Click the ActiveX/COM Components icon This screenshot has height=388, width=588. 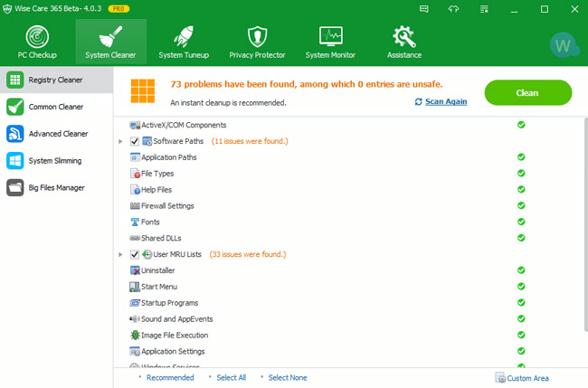135,125
